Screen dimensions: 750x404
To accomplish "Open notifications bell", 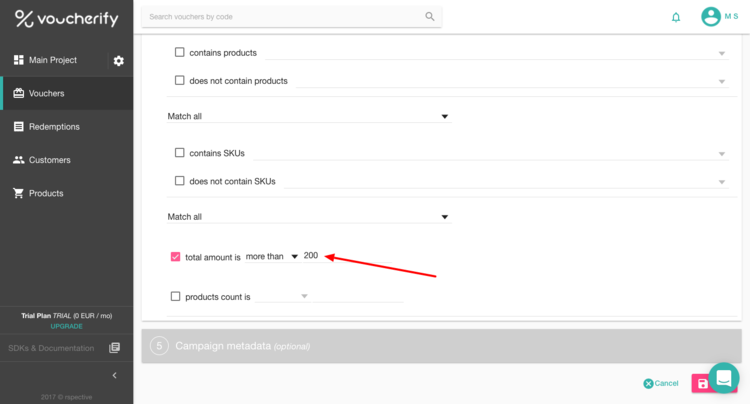I will [676, 17].
